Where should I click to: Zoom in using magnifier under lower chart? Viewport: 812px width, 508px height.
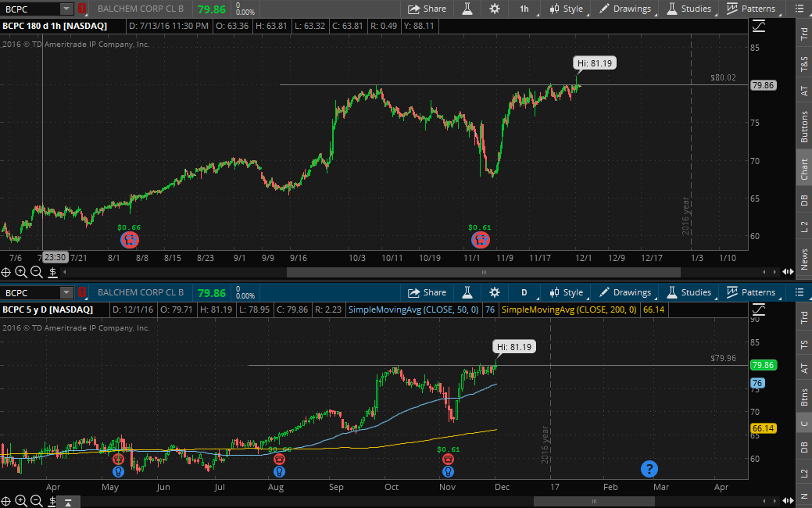(21, 501)
